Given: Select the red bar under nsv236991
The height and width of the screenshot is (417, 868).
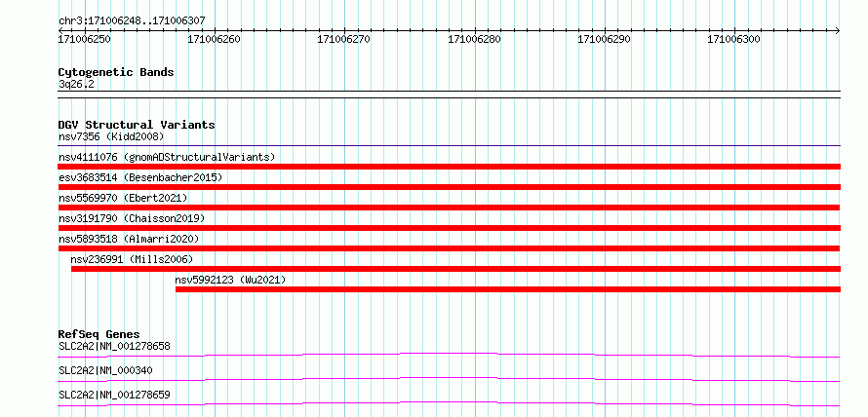Looking at the screenshot, I should pos(455,269).
